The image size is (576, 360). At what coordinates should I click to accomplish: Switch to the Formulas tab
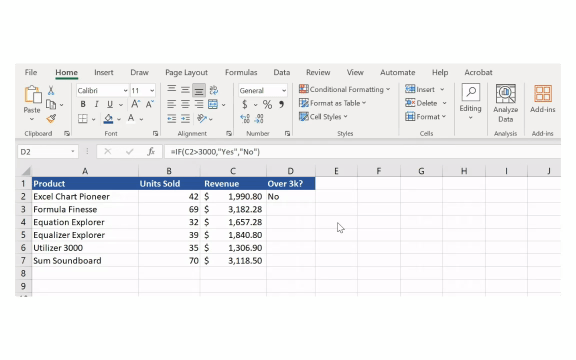click(241, 72)
